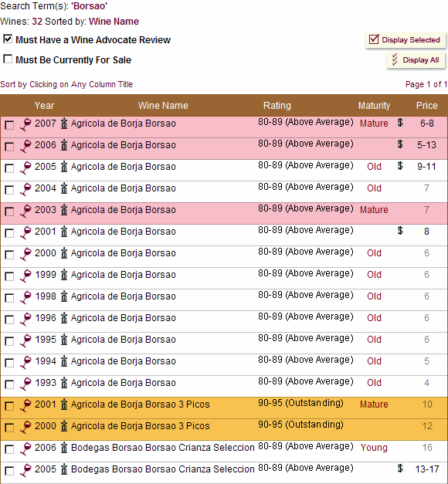Enable Must Be Currently For Sale checkbox

click(8, 59)
